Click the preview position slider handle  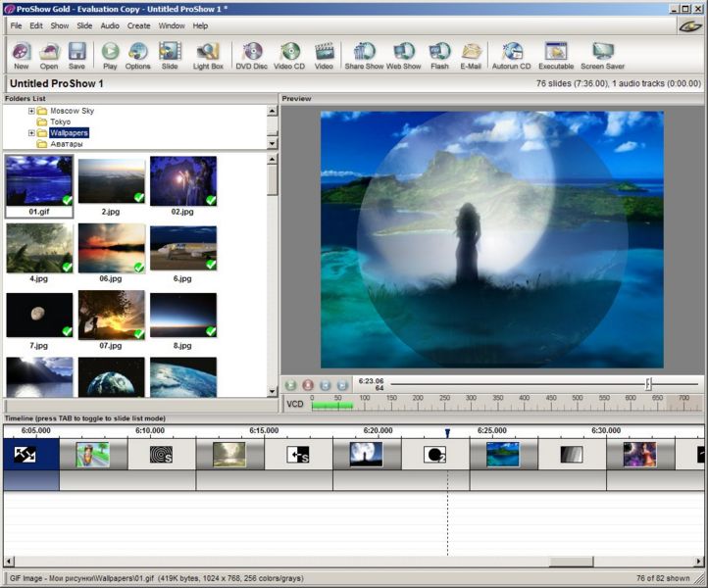(648, 384)
